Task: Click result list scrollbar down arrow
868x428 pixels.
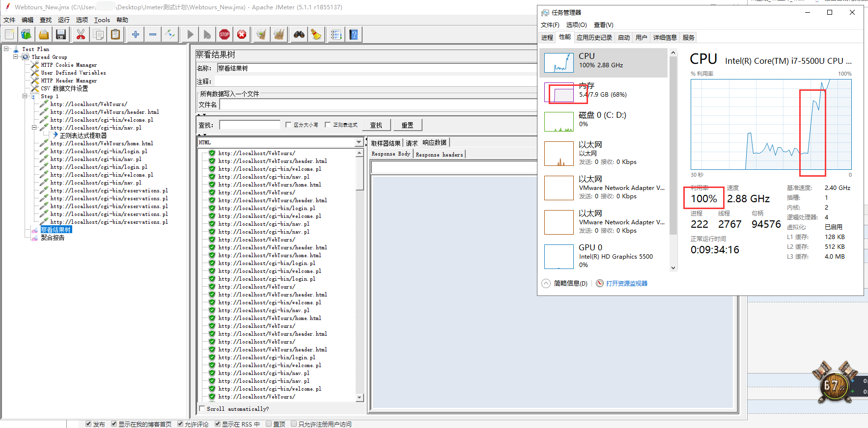Action: [360, 398]
